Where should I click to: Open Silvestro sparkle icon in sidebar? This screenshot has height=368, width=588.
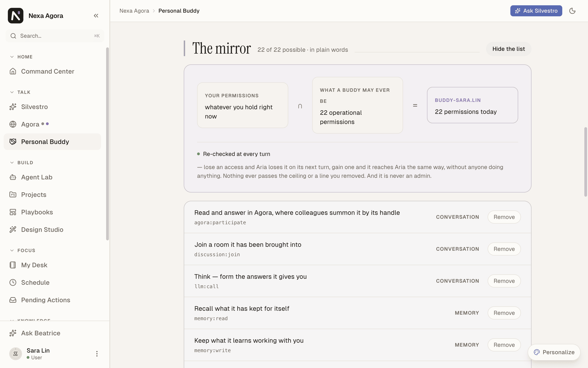click(13, 106)
